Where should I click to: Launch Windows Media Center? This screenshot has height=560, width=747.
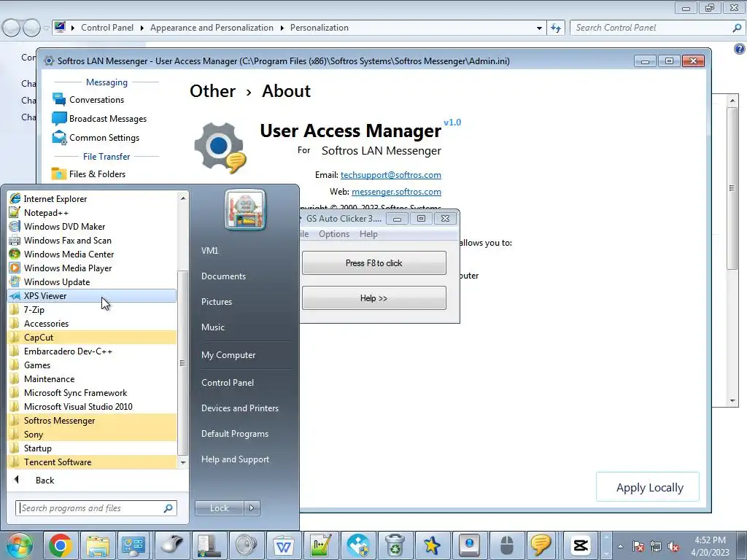click(x=92, y=254)
